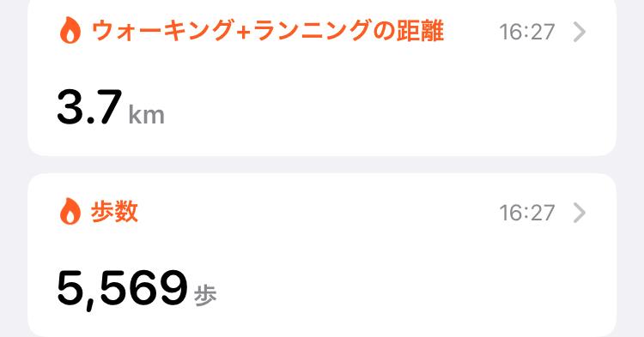
Task: Select the ウォーキング+ランニングの距離 title
Action: tap(267, 31)
